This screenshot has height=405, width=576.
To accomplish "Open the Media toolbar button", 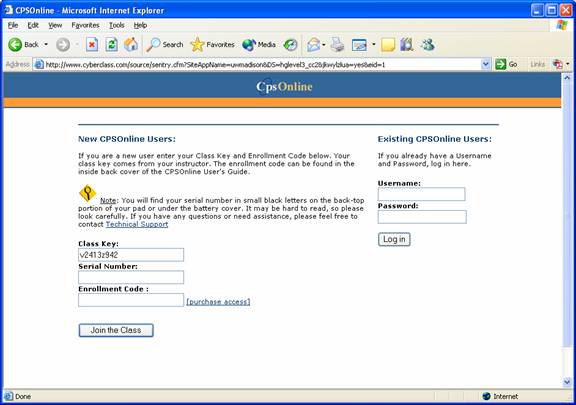I will (x=259, y=45).
